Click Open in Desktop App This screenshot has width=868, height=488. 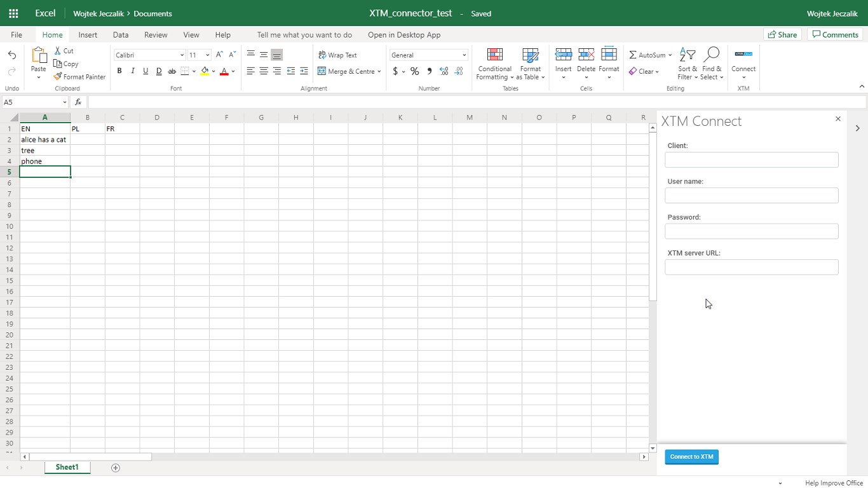[x=404, y=35]
